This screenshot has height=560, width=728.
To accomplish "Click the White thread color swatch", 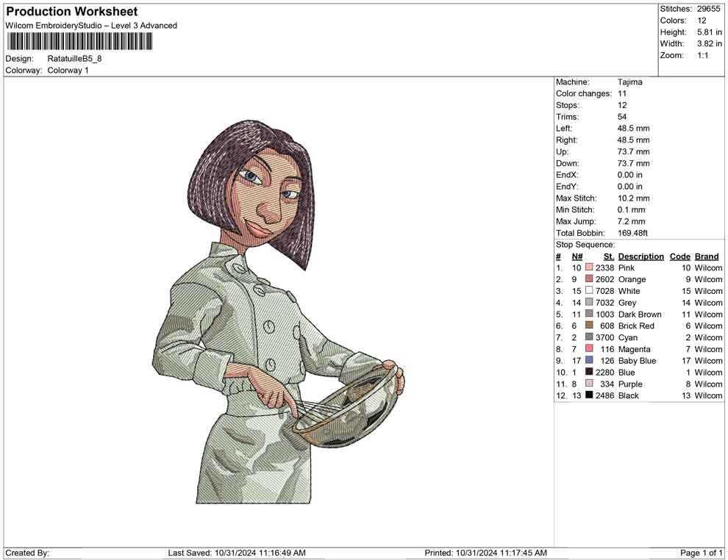I will click(589, 290).
